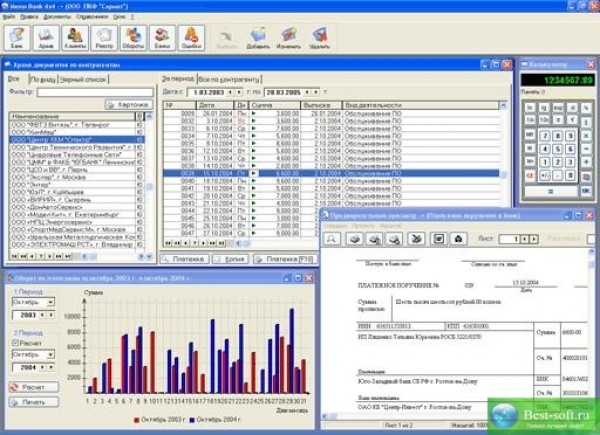This screenshot has width=600, height=435.
Task: Advance preview page number with right arrow
Action: (533, 239)
